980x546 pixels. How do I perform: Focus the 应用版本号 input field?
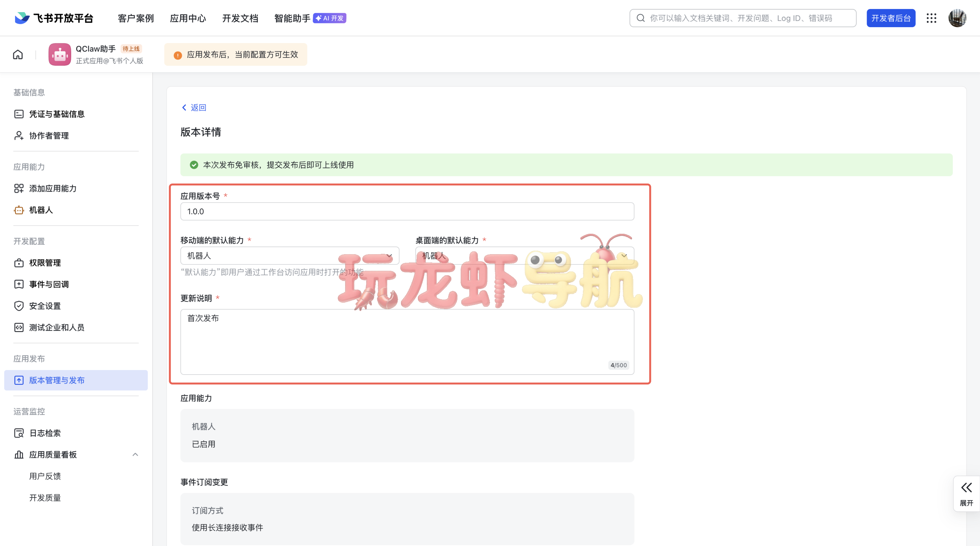coord(407,212)
